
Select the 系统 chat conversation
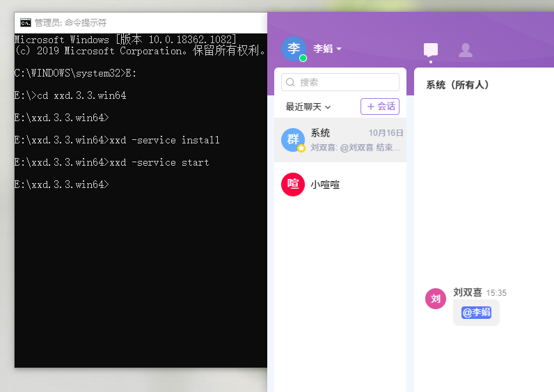(x=340, y=140)
